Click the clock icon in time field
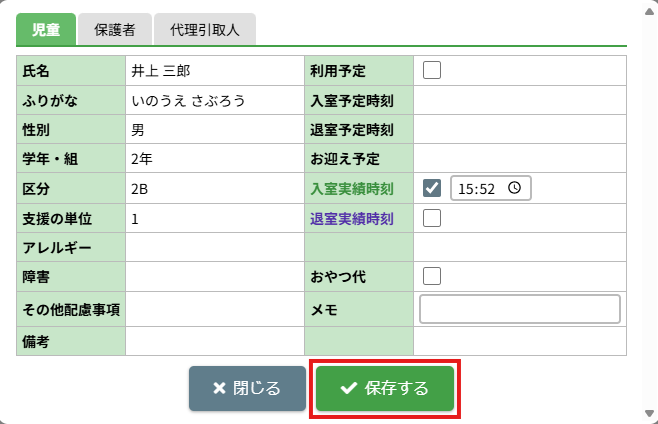The image size is (658, 424). 514,188
